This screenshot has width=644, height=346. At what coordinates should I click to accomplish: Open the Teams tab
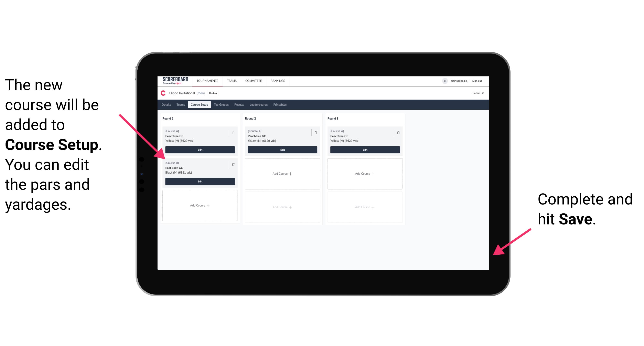(179, 104)
